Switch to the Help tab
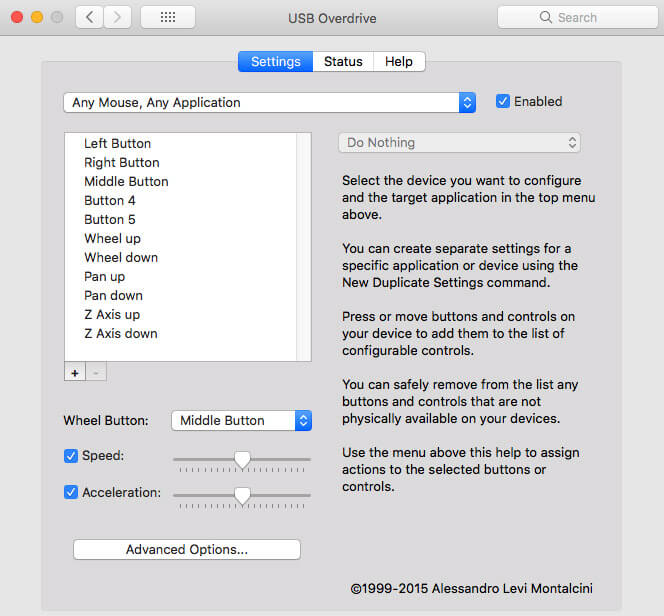Screen dimensions: 664x616 tap(399, 62)
